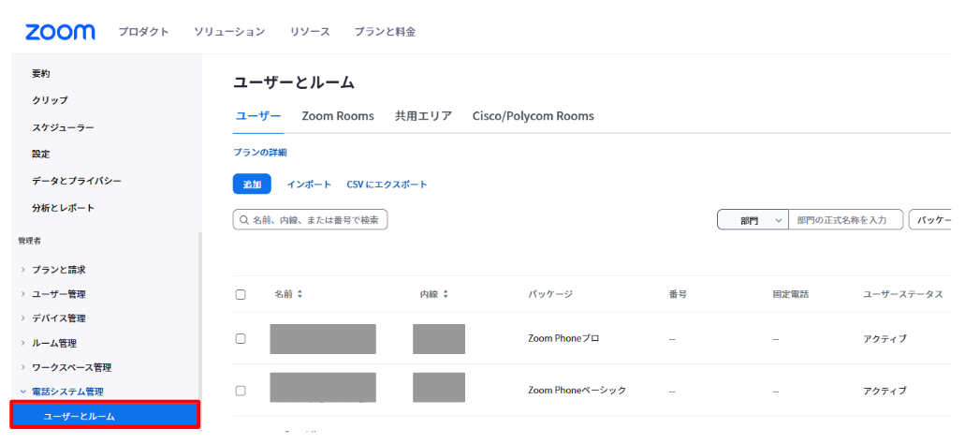Click the search magnifier icon in the search box
The width and height of the screenshot is (980, 444).
point(243,220)
